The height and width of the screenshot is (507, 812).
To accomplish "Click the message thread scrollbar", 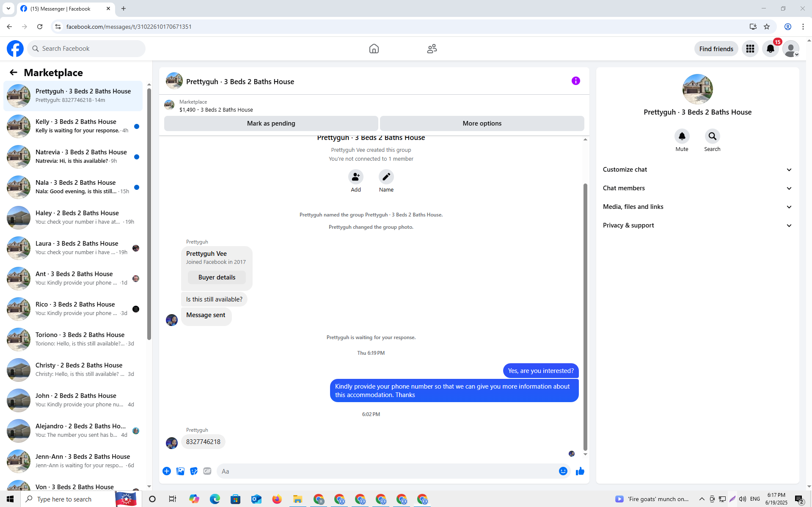I will pyautogui.click(x=585, y=317).
